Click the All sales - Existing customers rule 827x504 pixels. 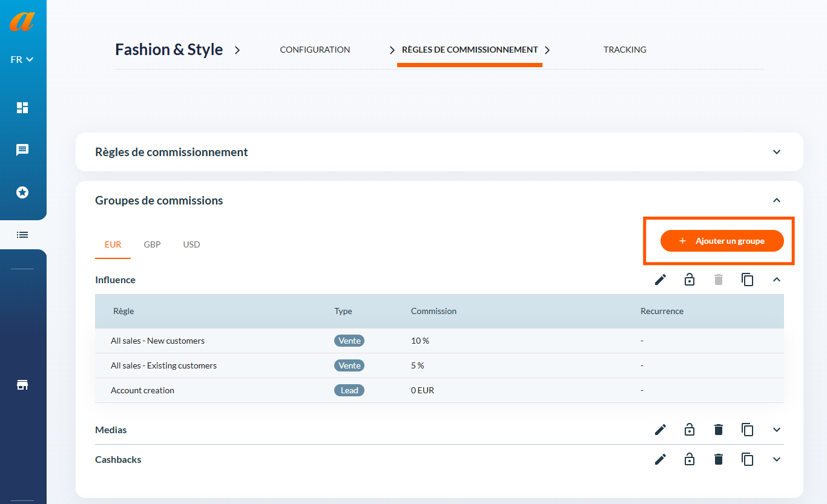click(x=163, y=365)
